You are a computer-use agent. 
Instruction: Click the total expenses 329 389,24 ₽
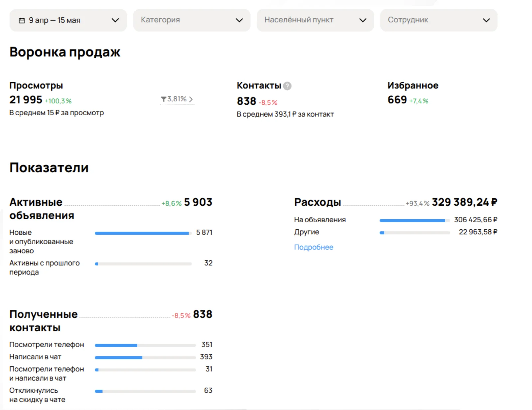point(465,202)
